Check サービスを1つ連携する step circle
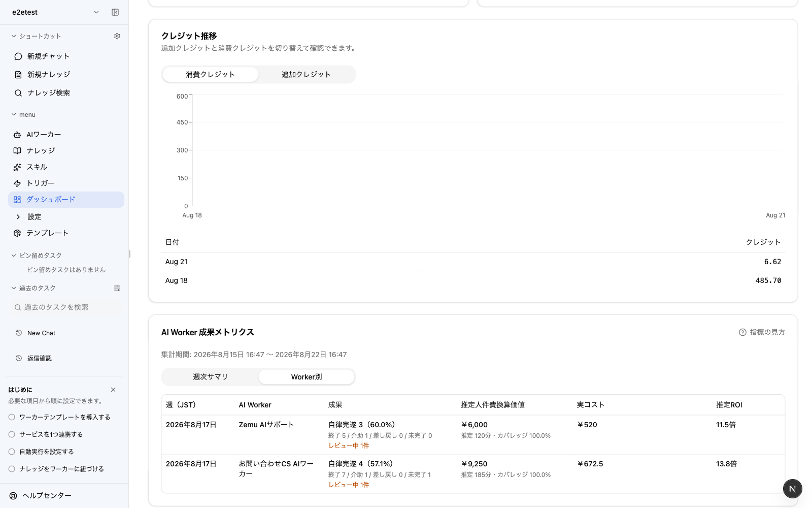This screenshot has width=812, height=508. coord(12,434)
